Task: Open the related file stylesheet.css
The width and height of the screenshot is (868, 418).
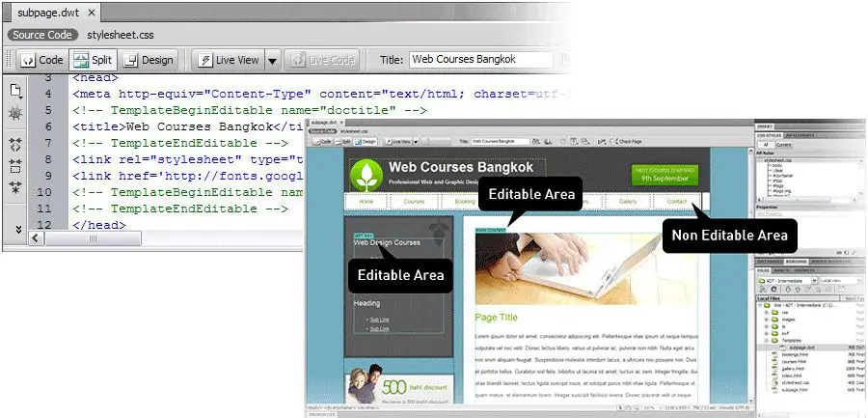Action: 121,35
